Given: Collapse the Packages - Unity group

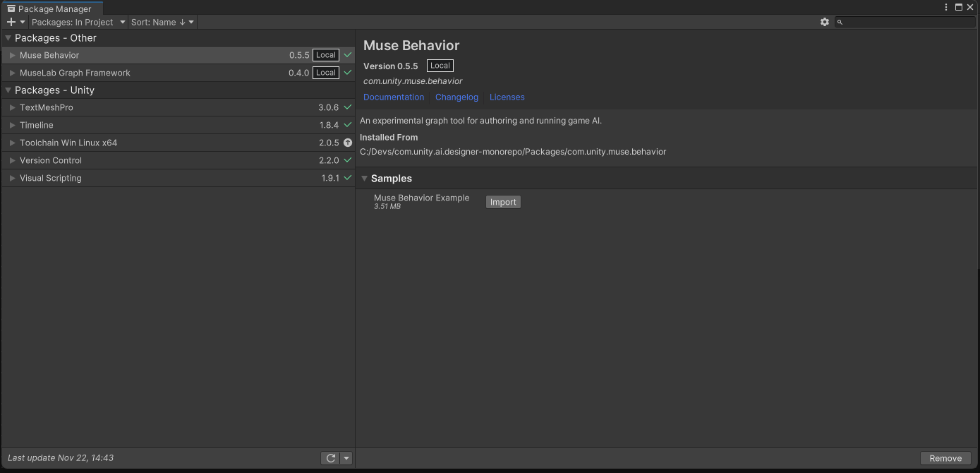Looking at the screenshot, I should [8, 90].
